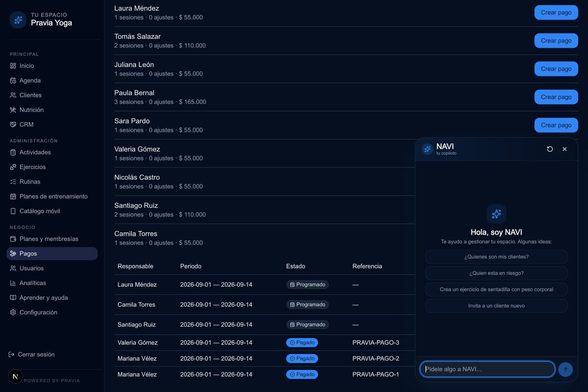Image resolution: width=588 pixels, height=392 pixels.
Task: Close the NAVI copilot panel
Action: tap(565, 149)
